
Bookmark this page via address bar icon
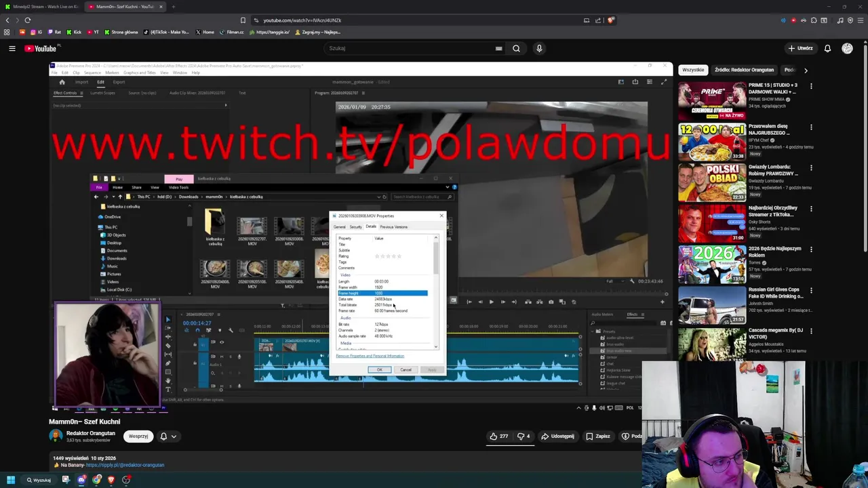[x=243, y=20]
